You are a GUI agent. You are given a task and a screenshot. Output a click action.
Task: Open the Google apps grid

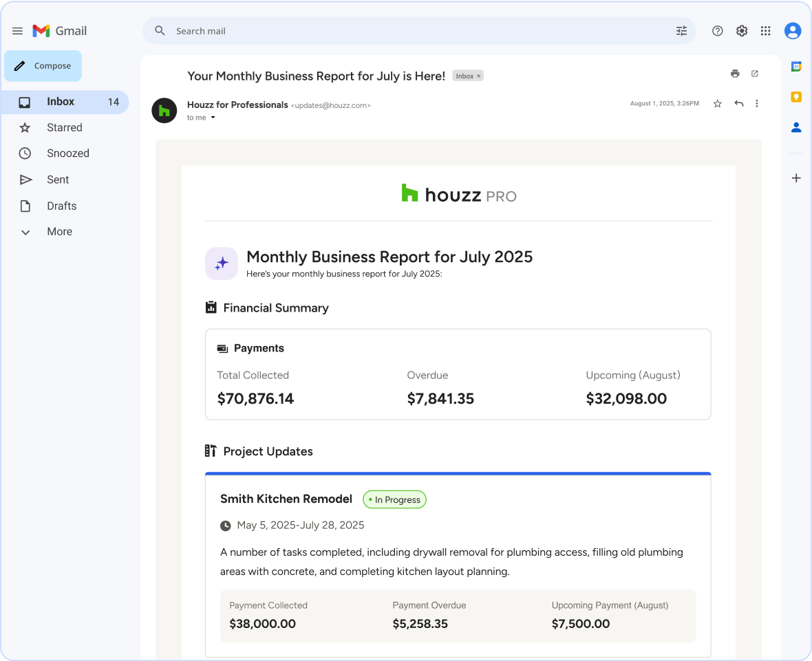(765, 31)
